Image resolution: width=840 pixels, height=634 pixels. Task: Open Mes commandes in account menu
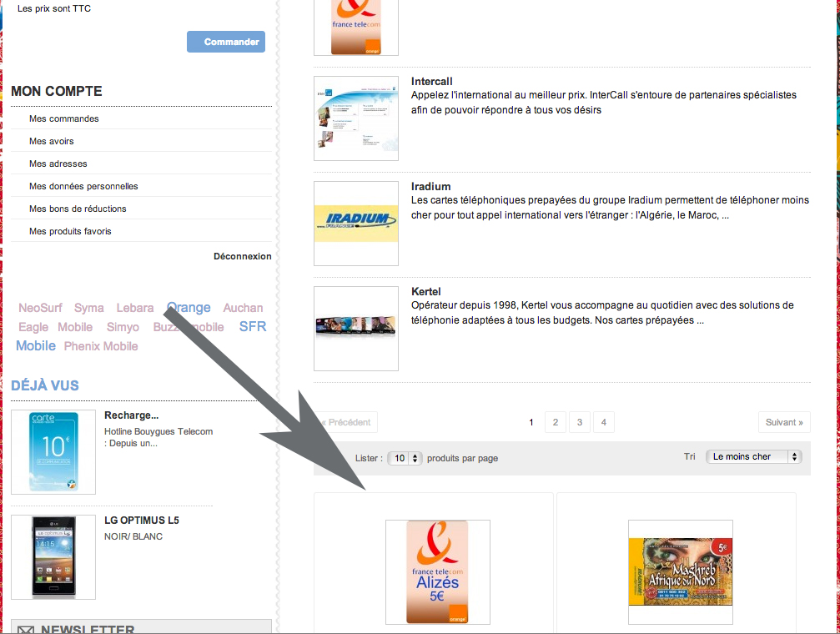point(63,118)
